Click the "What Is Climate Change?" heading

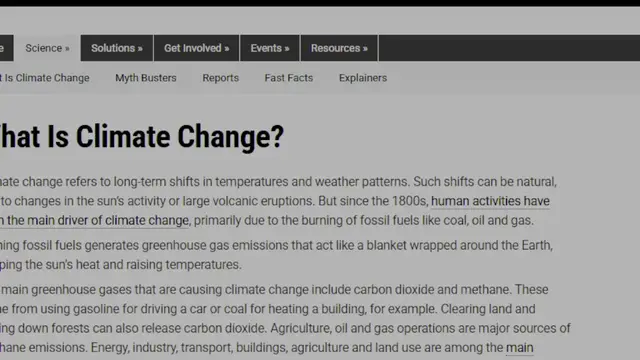pyautogui.click(x=142, y=137)
